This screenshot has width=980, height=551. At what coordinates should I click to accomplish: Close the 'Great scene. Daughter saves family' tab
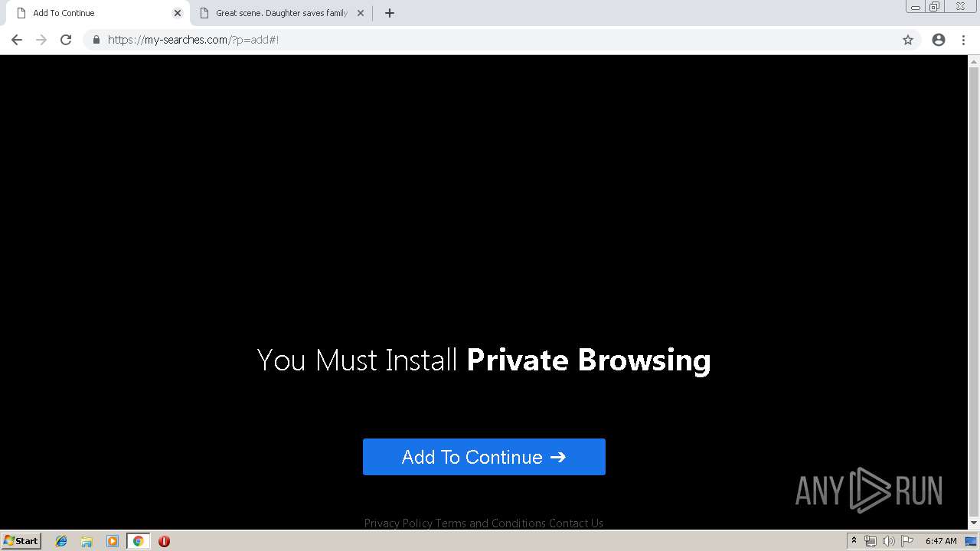[x=361, y=13]
